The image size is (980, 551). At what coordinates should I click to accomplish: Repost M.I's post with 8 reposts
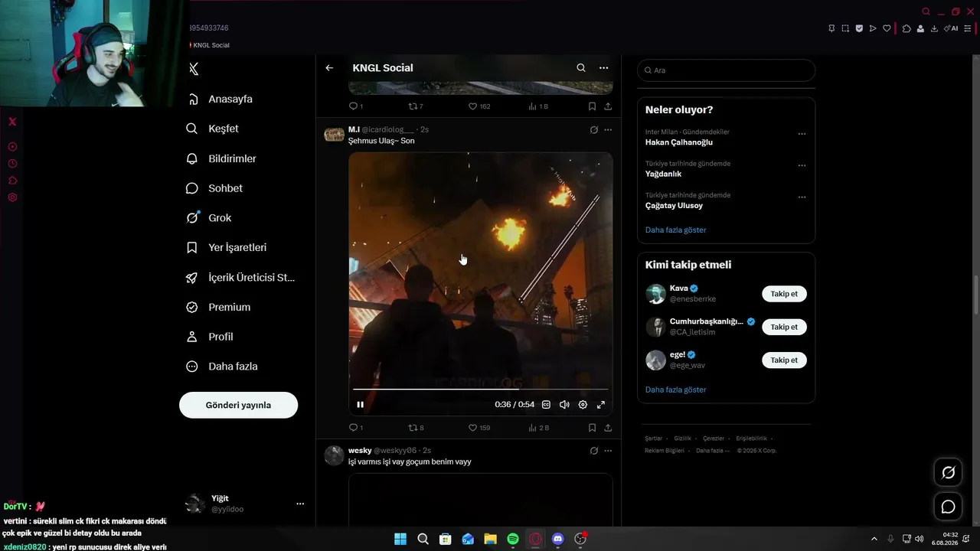[x=416, y=428]
